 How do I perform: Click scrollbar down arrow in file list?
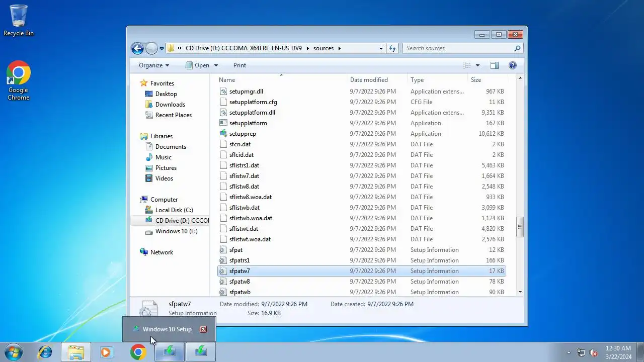pyautogui.click(x=520, y=292)
